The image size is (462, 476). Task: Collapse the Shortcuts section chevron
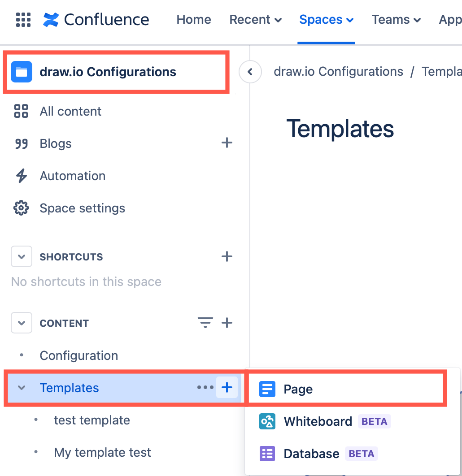coord(21,256)
